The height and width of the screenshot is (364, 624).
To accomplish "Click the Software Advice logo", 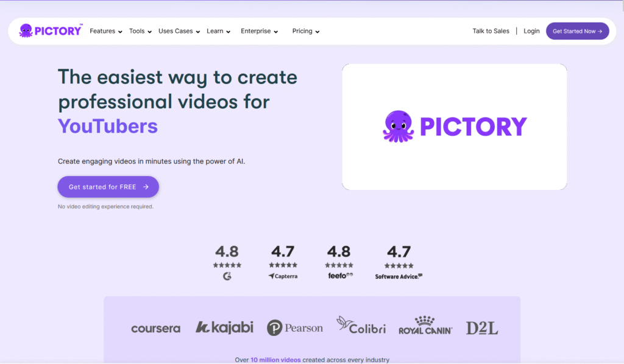I will point(398,275).
